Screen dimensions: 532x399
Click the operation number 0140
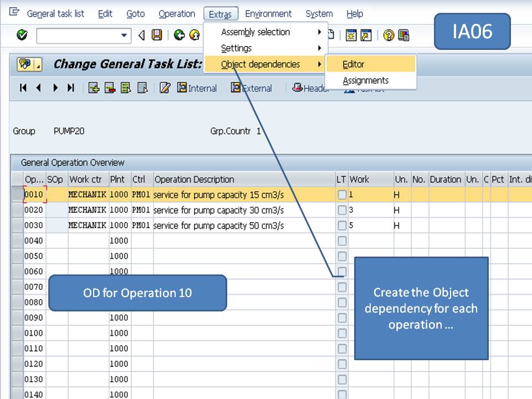coord(34,395)
